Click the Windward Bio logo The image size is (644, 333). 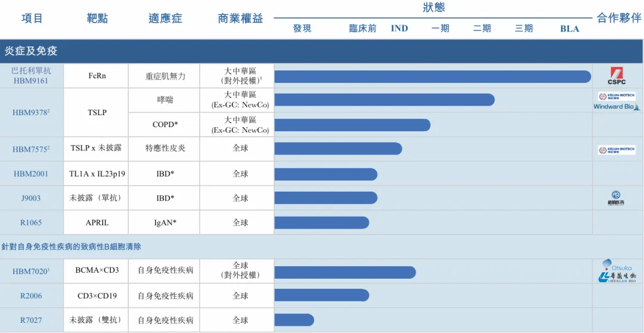point(617,107)
